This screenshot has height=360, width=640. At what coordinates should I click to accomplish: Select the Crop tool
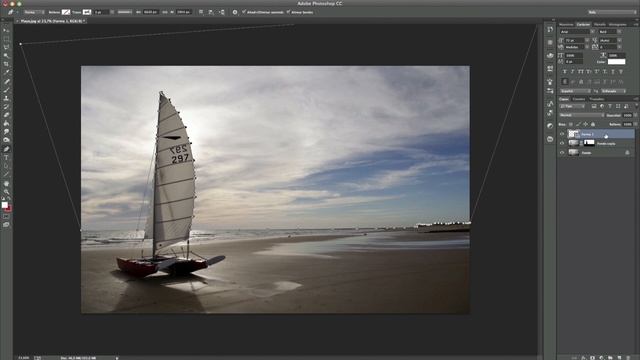tap(6, 64)
